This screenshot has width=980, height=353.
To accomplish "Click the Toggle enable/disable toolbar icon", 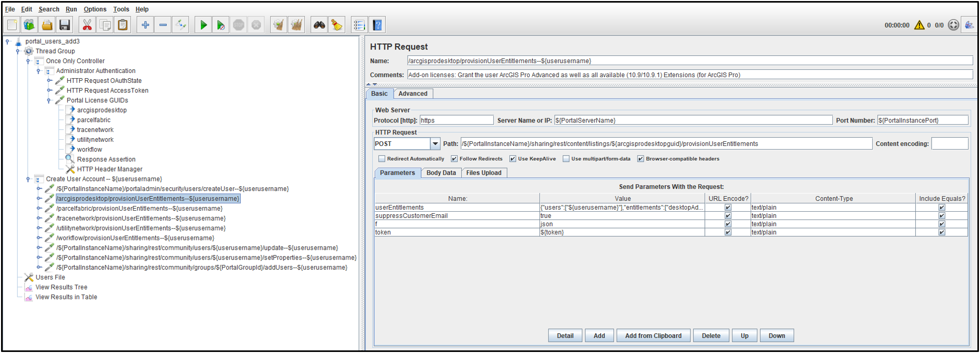I will [181, 25].
